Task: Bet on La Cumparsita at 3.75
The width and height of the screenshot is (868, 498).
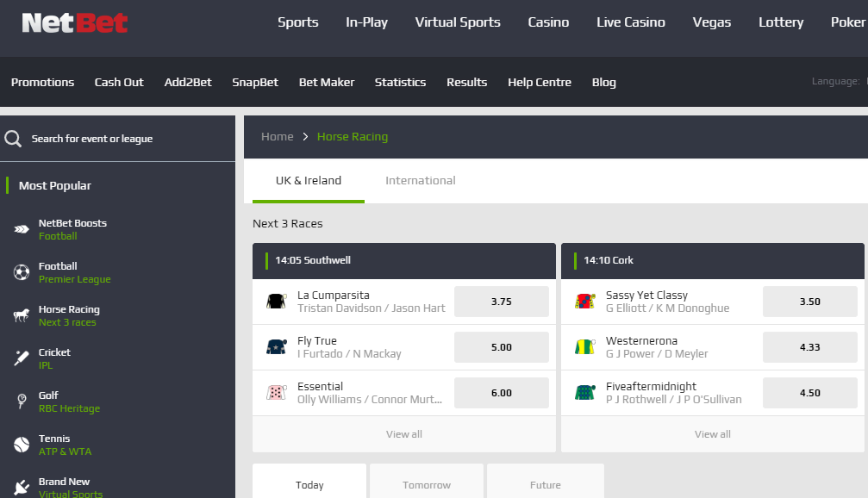Action: pos(502,302)
